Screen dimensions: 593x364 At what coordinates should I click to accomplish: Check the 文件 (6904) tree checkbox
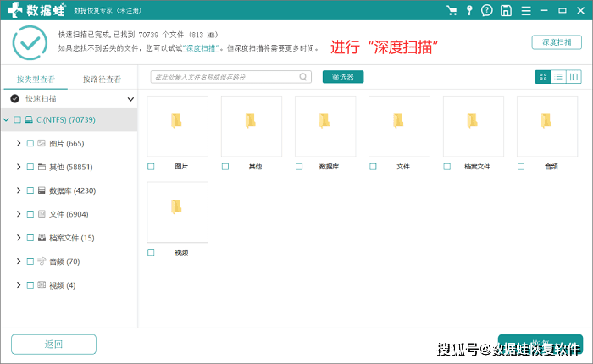tap(30, 214)
